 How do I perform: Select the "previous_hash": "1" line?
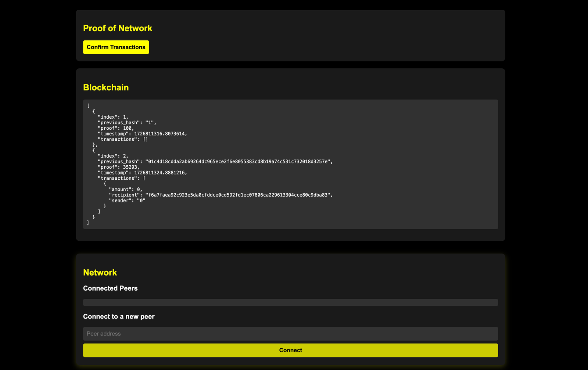coord(127,123)
